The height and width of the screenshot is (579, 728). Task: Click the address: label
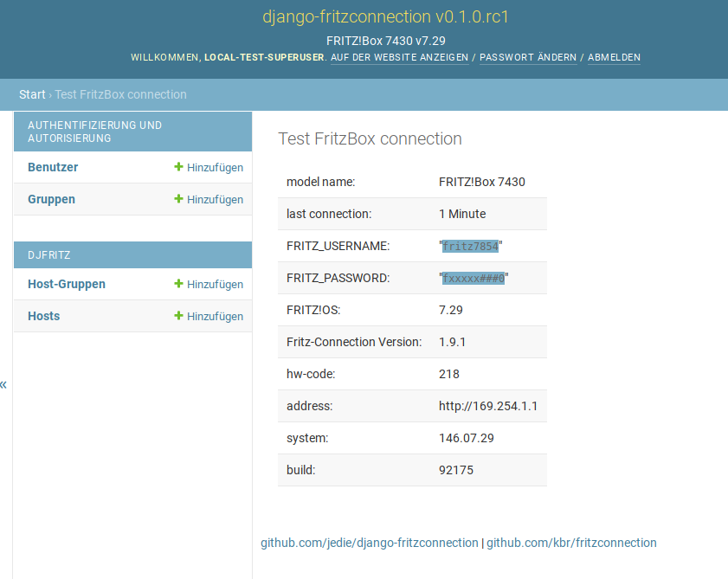(x=310, y=406)
